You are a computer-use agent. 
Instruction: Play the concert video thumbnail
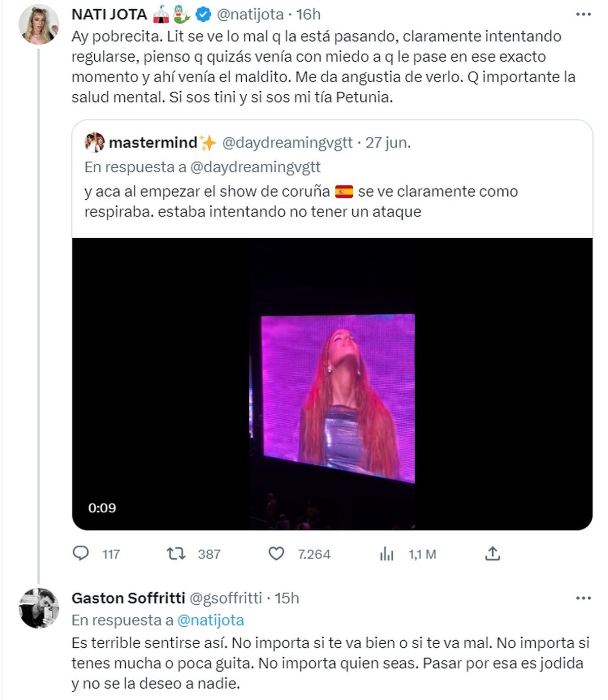point(332,384)
